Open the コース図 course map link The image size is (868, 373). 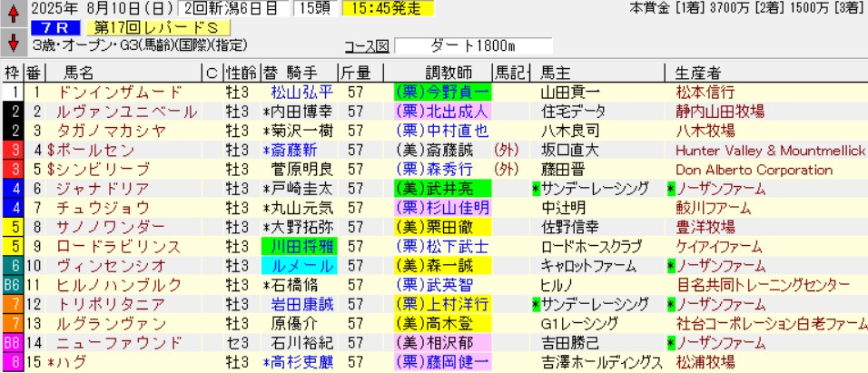click(x=367, y=46)
